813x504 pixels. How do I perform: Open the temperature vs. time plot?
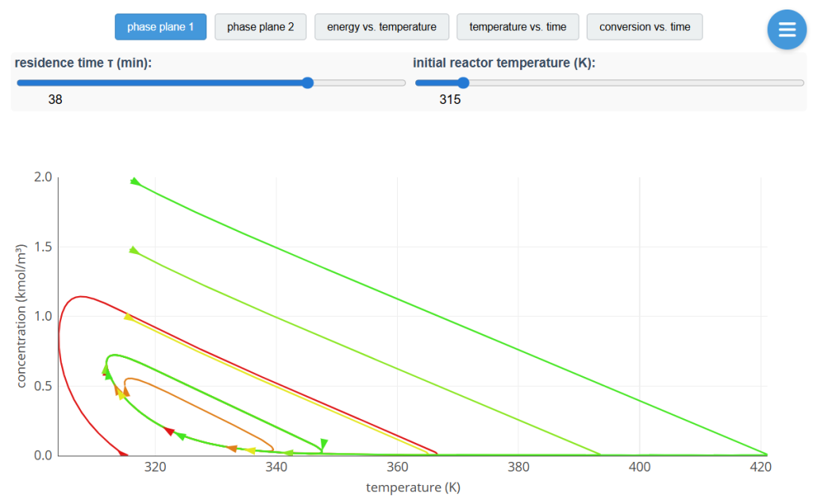pyautogui.click(x=518, y=27)
